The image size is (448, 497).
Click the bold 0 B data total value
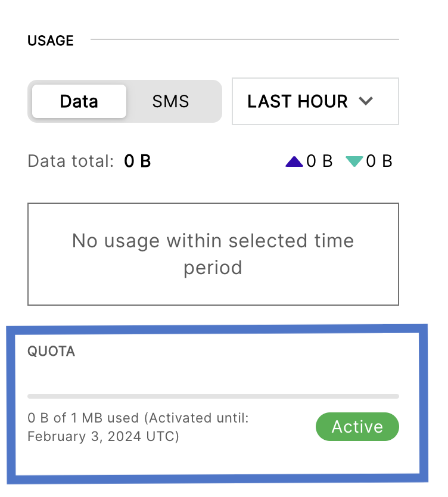pos(138,161)
